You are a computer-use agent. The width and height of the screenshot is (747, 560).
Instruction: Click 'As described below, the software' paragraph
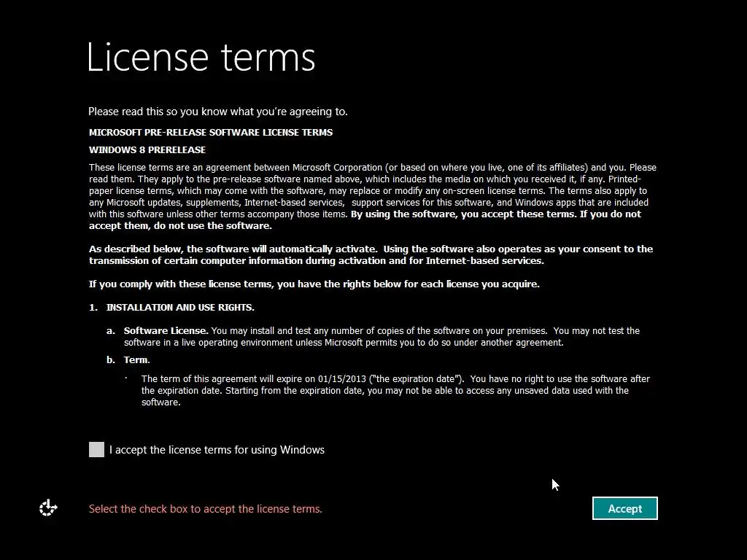click(371, 254)
